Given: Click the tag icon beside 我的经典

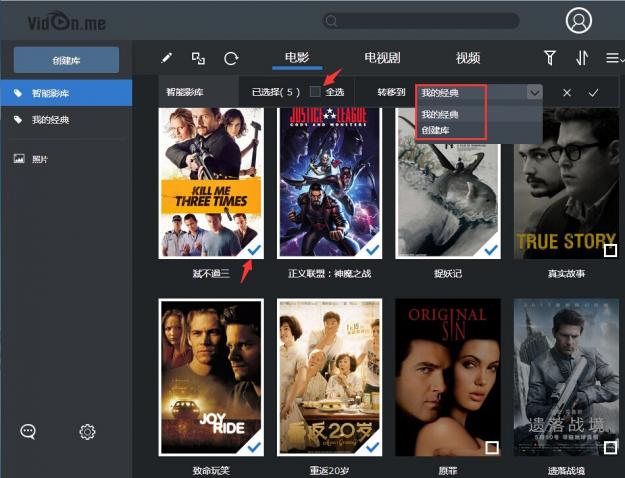Looking at the screenshot, I should (x=18, y=120).
